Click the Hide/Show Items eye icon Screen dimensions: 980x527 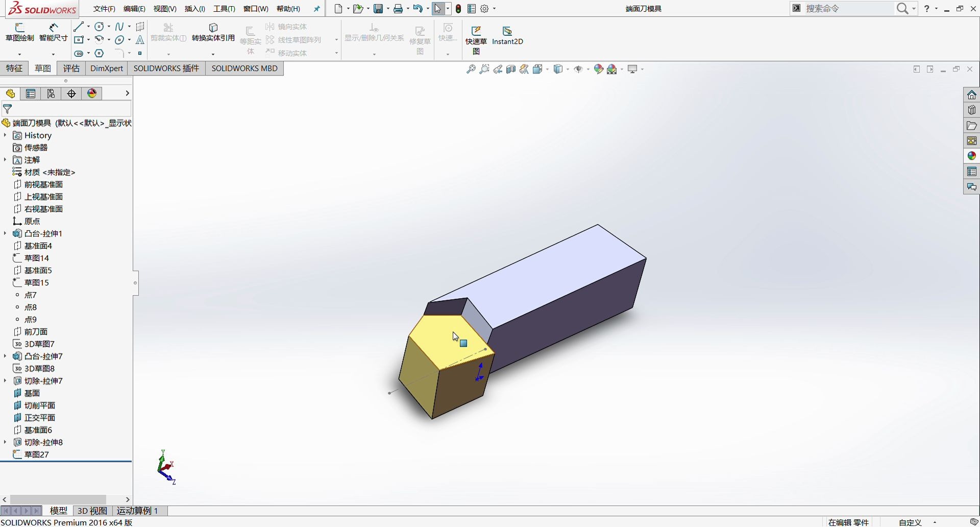point(579,69)
